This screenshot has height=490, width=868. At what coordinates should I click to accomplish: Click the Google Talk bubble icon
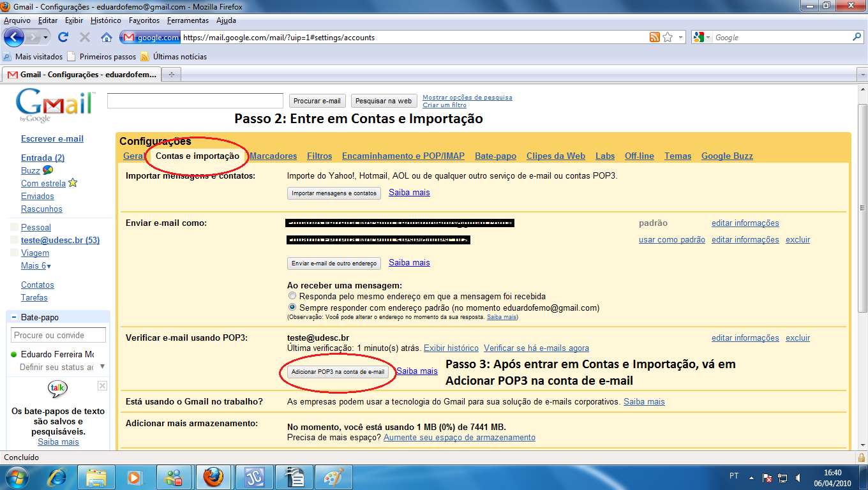(58, 389)
